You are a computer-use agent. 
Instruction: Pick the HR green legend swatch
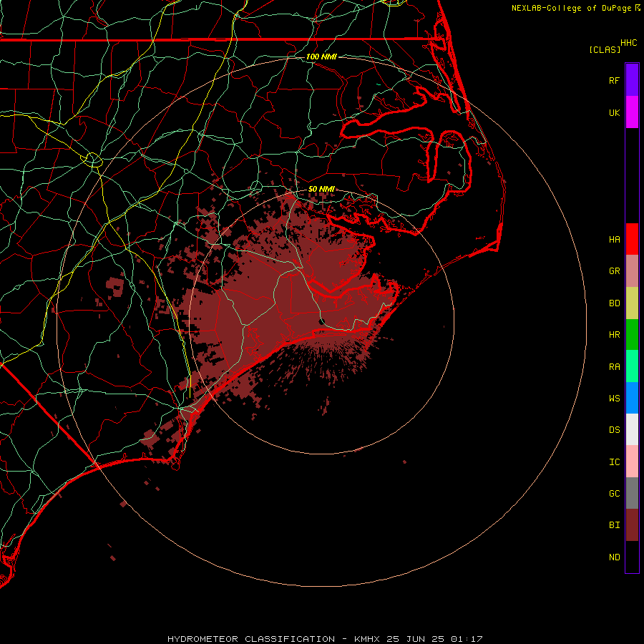[632, 335]
